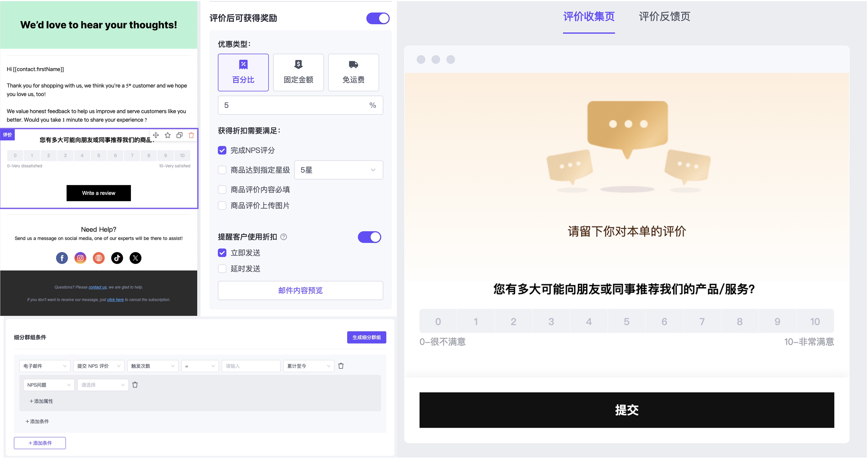Check the 商品评价内容必填 checkbox
Viewport: 868px width, 459px height.
222,190
